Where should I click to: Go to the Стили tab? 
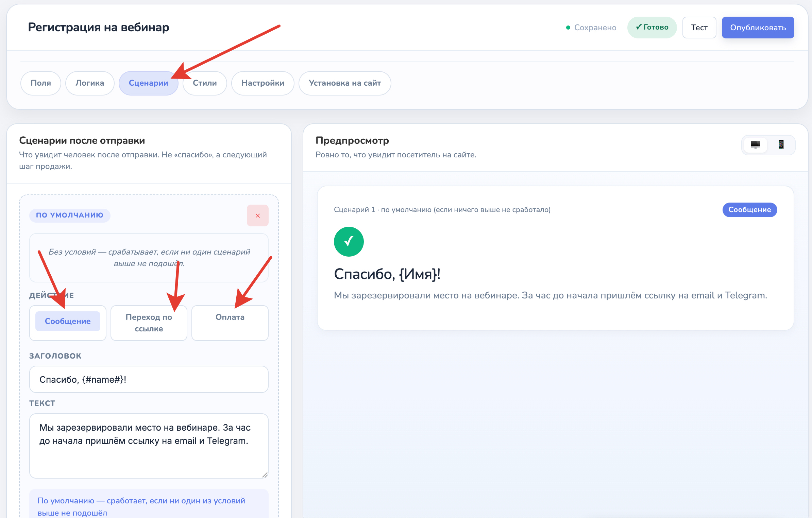[x=205, y=83]
